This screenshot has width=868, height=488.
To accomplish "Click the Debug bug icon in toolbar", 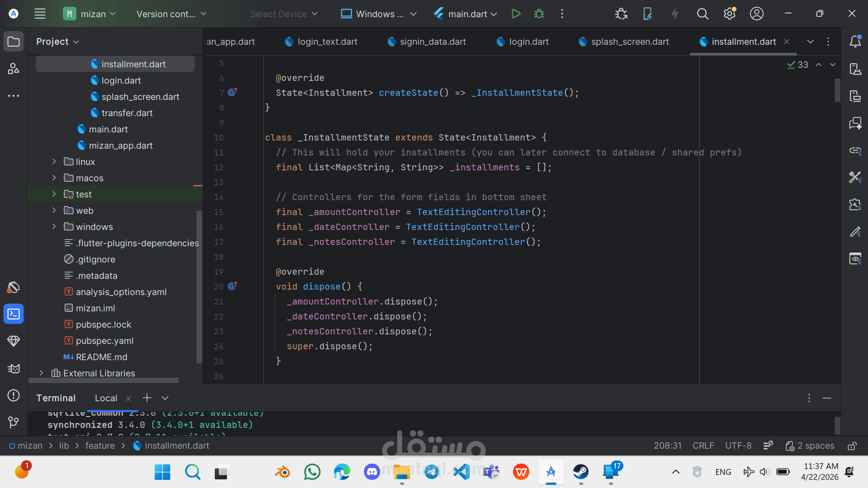I will pos(539,14).
